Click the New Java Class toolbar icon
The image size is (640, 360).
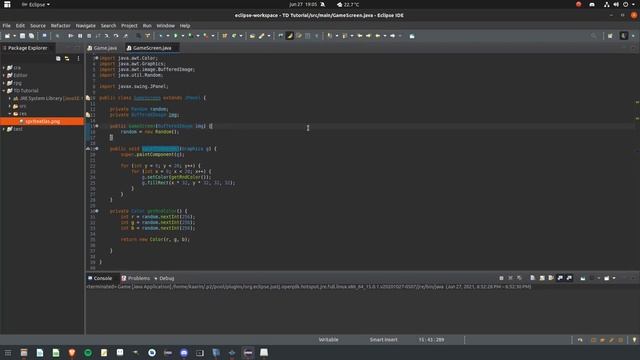pyautogui.click(x=234, y=36)
